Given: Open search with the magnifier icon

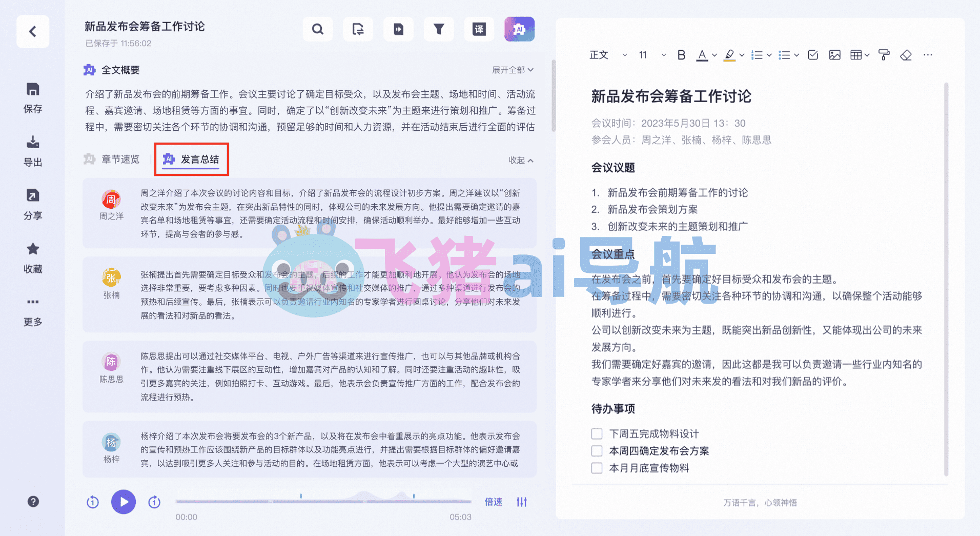Looking at the screenshot, I should [318, 29].
